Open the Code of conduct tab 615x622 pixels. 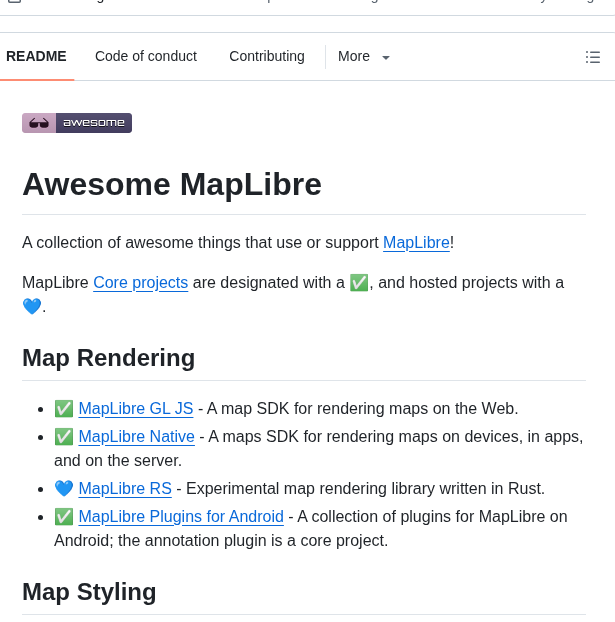146,56
